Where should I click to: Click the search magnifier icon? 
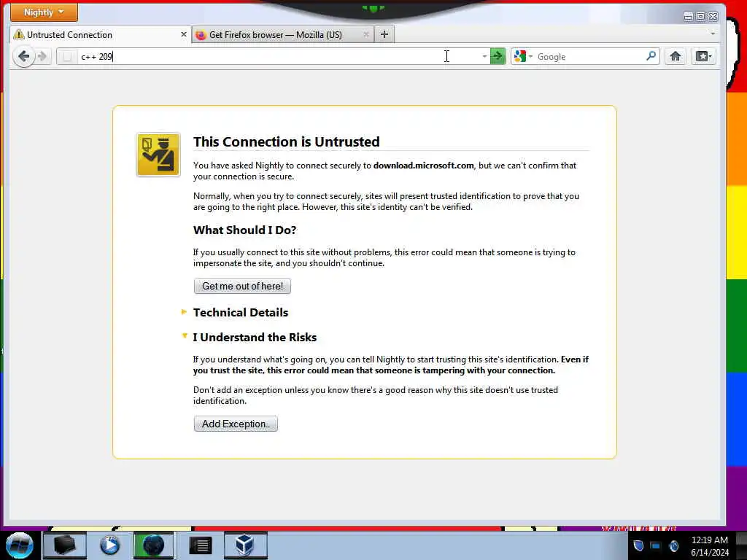[x=651, y=56]
